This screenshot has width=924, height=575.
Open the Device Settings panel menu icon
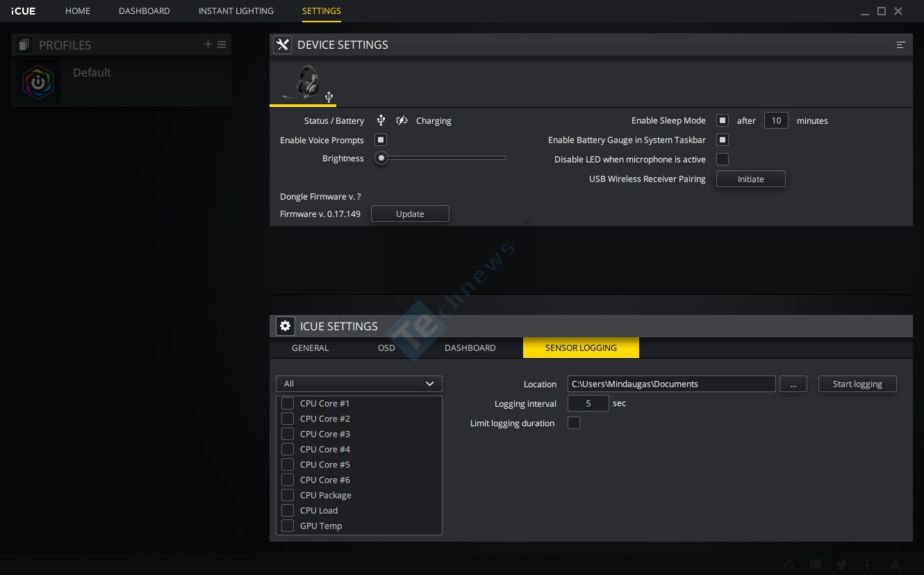click(x=900, y=44)
